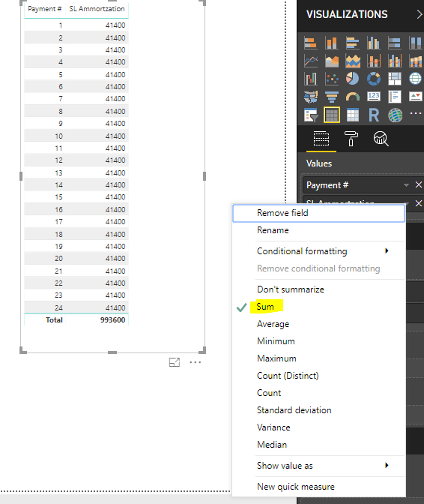Switch to the Analytics magnifier tab
Image resolution: width=424 pixels, height=504 pixels.
coord(381,139)
